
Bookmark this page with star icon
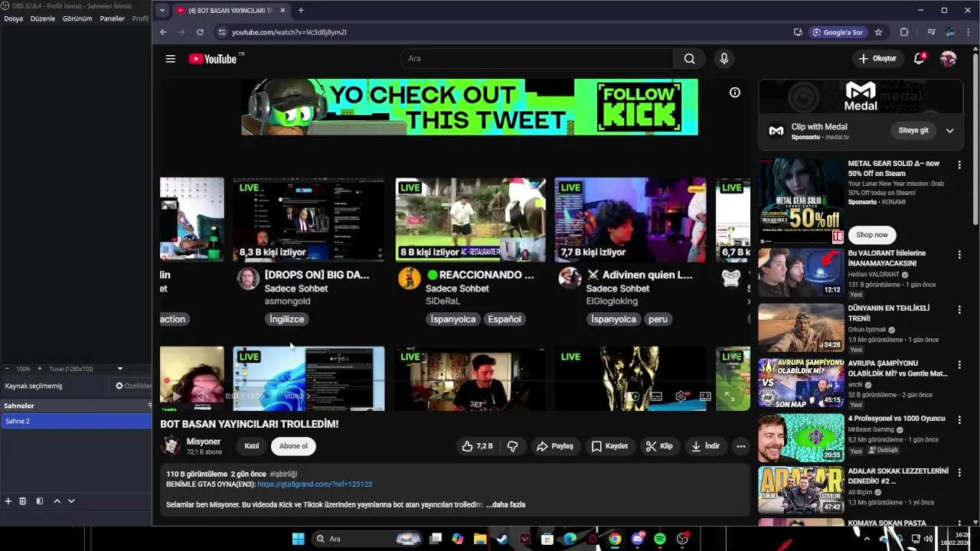click(x=878, y=32)
